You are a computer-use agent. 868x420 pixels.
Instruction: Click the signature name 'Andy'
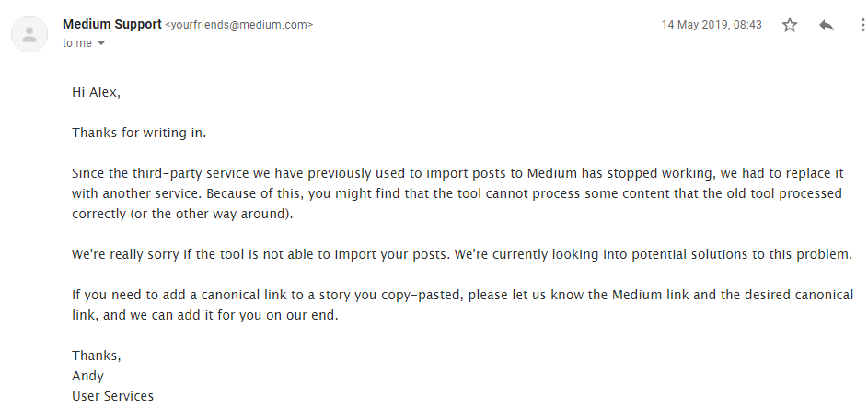88,376
